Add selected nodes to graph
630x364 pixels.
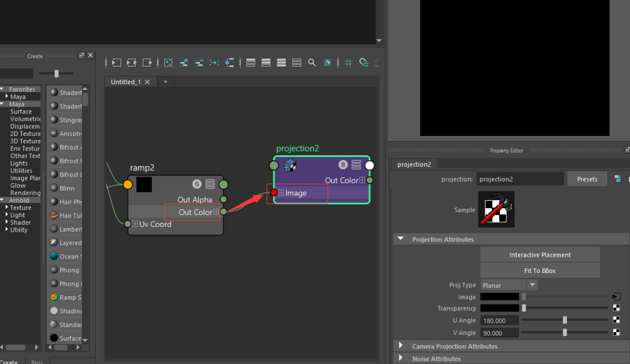click(184, 62)
